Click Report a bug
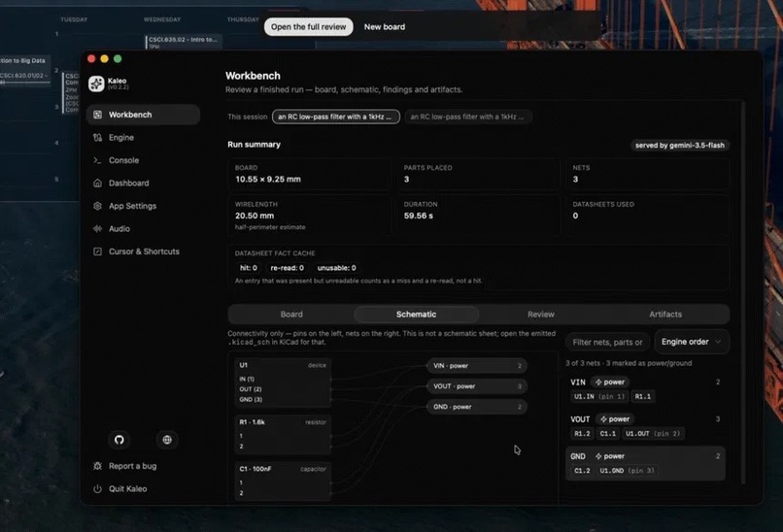 132,466
